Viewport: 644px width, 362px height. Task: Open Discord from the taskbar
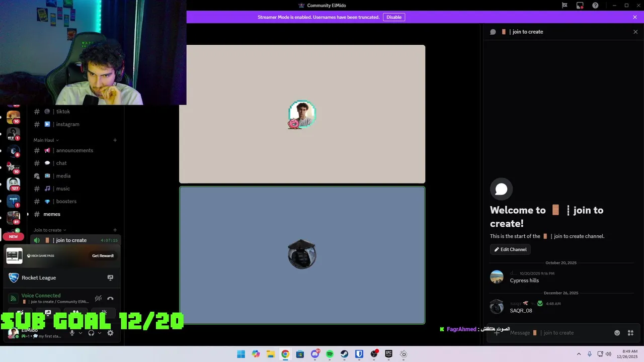(315, 354)
